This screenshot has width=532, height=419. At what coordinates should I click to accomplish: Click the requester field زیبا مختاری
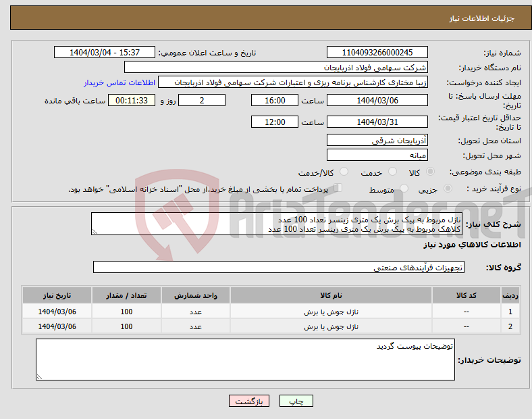293,82
